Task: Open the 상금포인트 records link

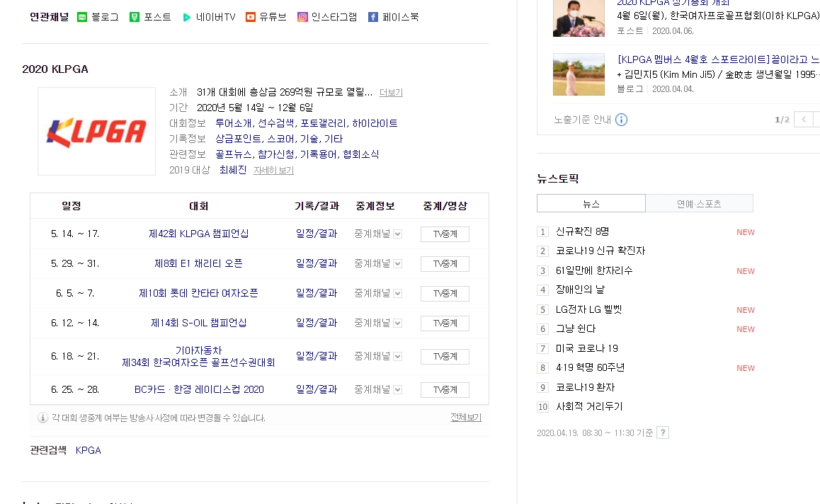Action: [x=238, y=139]
